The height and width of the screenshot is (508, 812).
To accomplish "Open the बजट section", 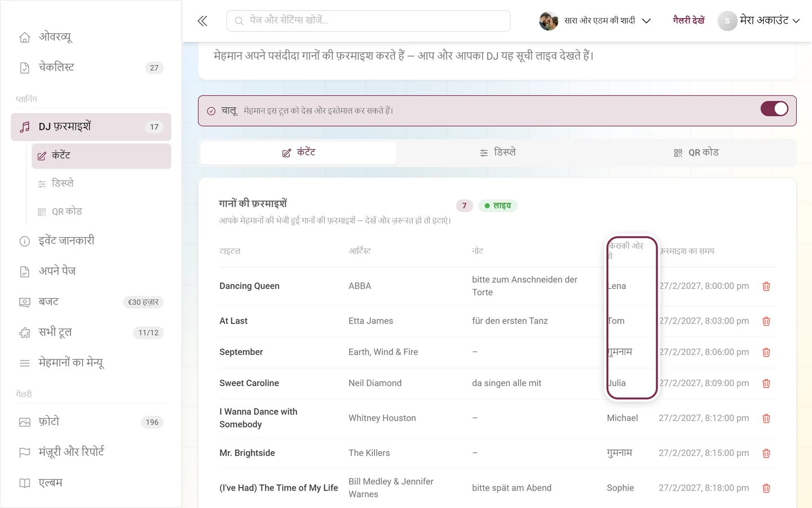I will tap(91, 302).
